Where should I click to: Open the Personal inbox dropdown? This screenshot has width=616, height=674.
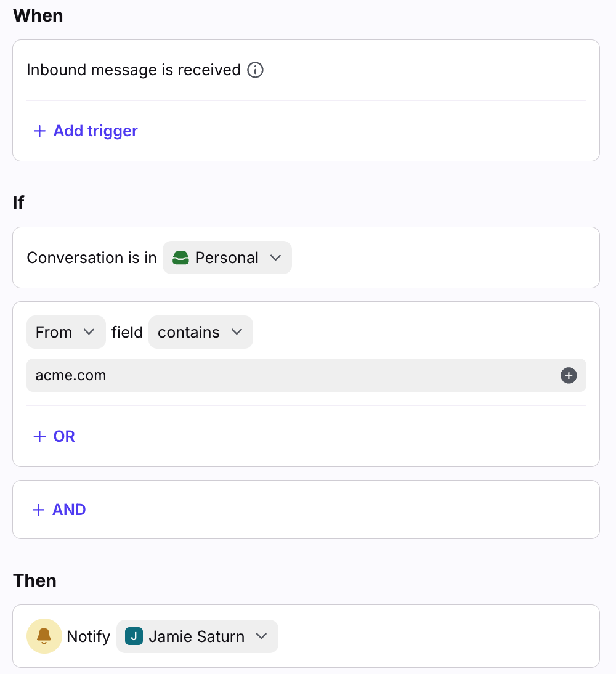click(227, 258)
